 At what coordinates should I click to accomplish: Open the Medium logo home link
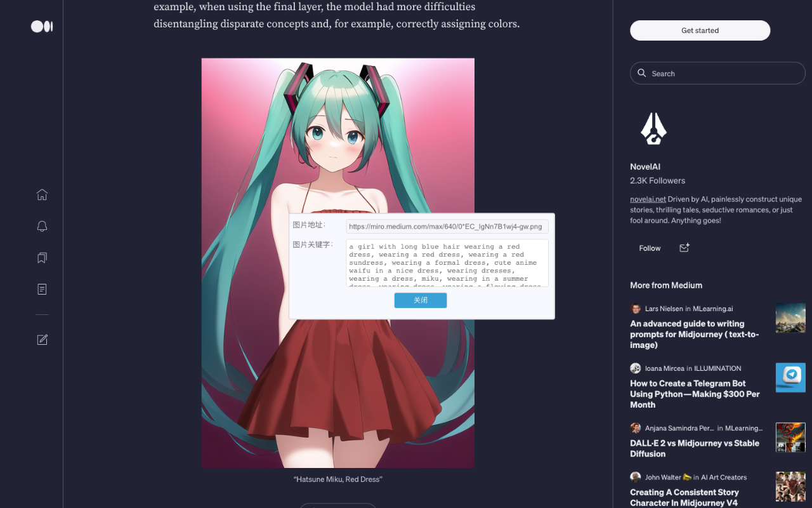(42, 26)
